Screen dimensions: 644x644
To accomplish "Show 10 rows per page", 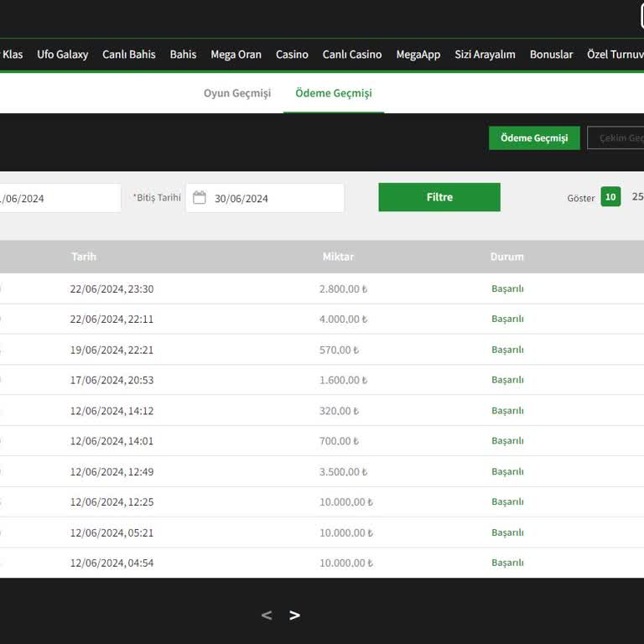I will point(610,197).
